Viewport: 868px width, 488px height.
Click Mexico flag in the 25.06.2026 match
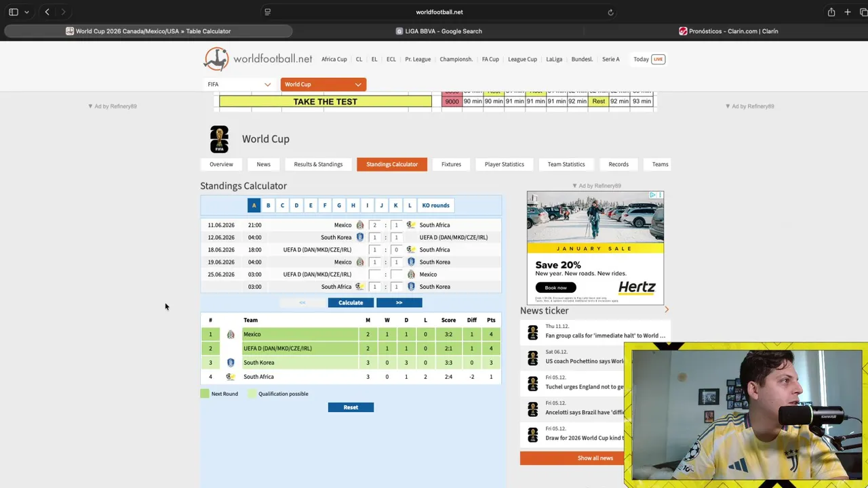411,274
